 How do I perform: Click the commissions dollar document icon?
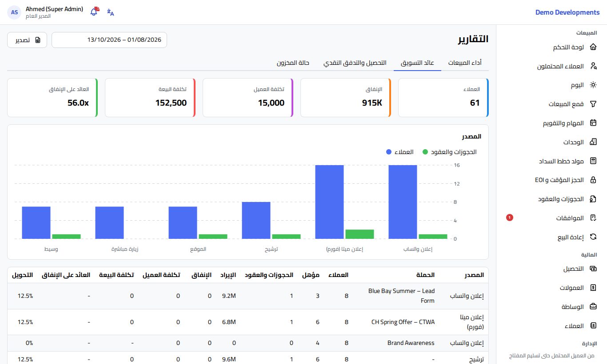pyautogui.click(x=593, y=288)
